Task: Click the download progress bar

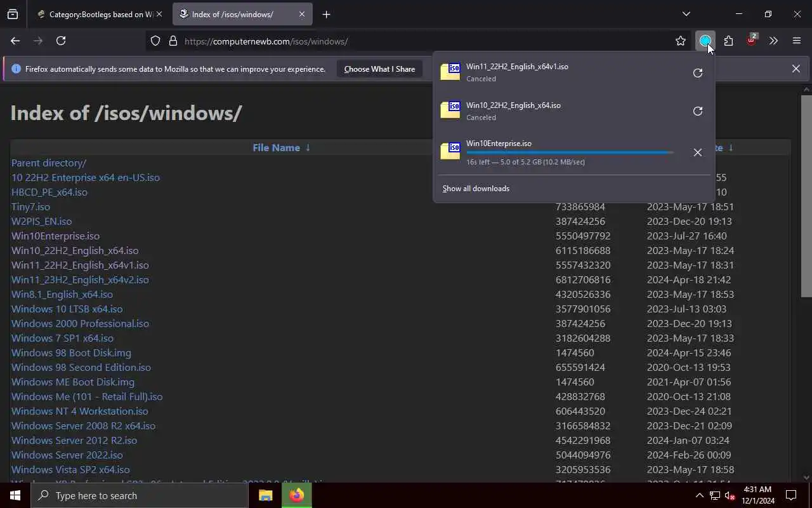Action: (x=570, y=152)
